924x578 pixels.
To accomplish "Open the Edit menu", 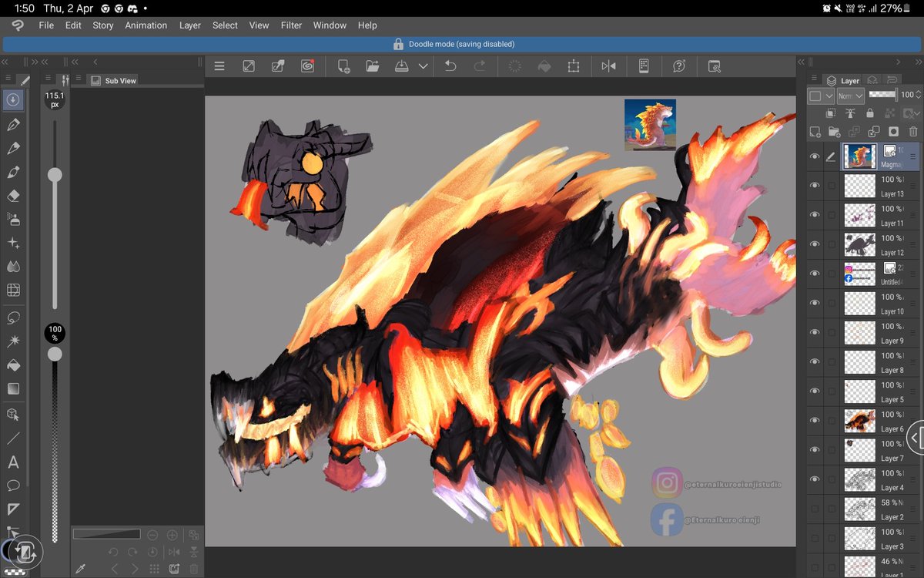I will (73, 25).
